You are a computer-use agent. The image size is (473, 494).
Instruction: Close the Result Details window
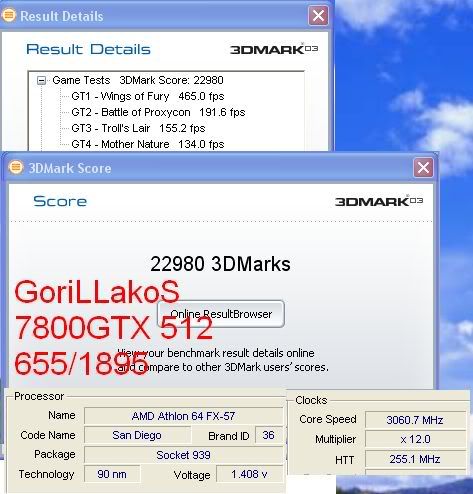[318, 16]
